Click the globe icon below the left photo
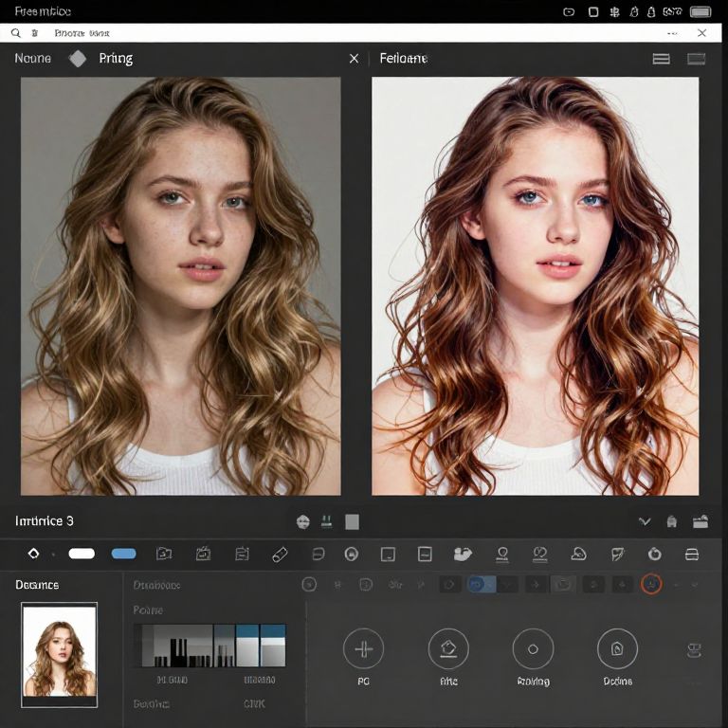 coord(303,521)
